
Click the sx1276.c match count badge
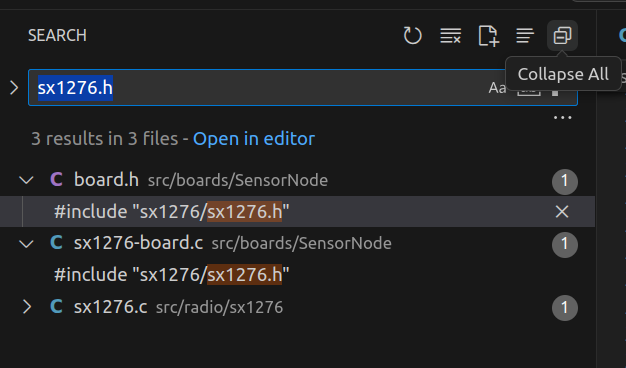(x=565, y=307)
